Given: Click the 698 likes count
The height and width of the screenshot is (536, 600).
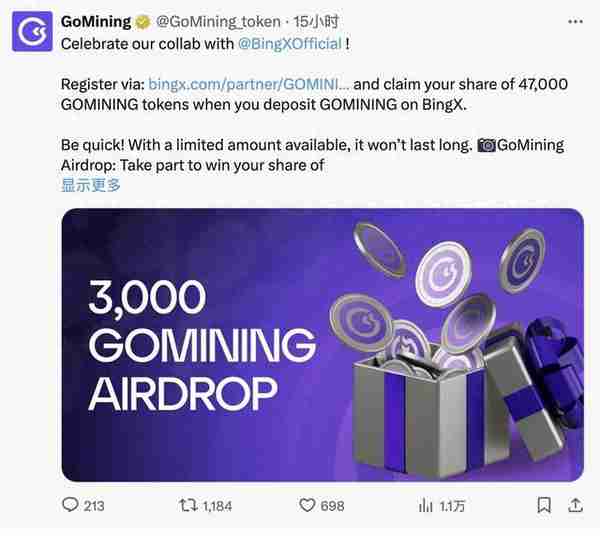Looking at the screenshot, I should coord(332,506).
